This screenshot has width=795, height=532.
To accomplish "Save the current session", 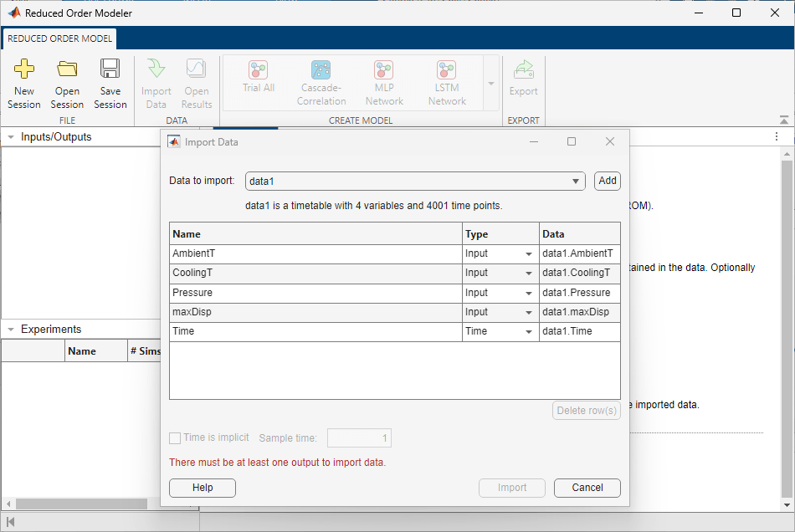I will (110, 81).
